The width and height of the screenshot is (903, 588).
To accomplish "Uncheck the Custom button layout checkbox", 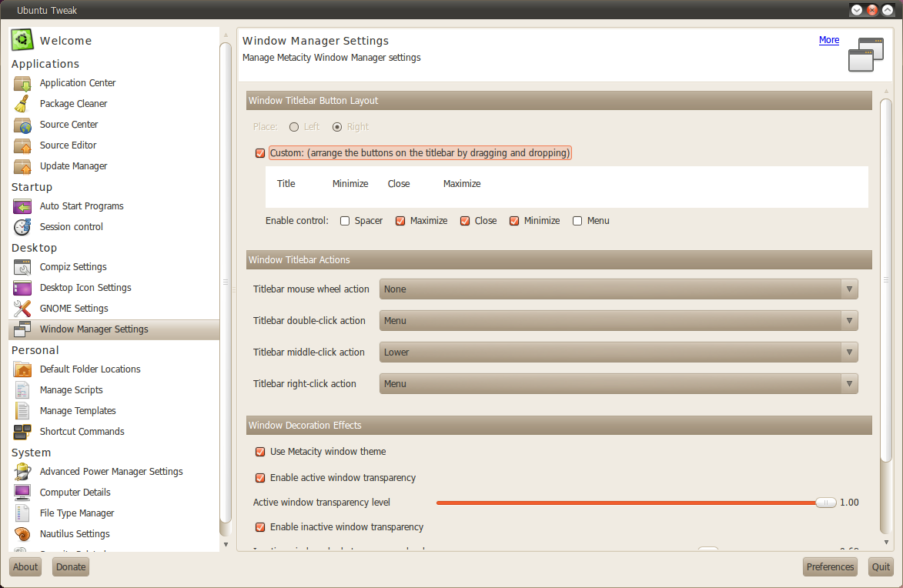I will 260,153.
